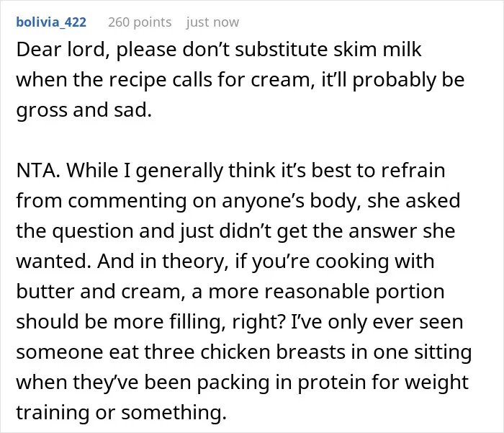Screen dimensions: 504x433
Task: Click the phrase 'gross and sad.'
Action: 84,110
